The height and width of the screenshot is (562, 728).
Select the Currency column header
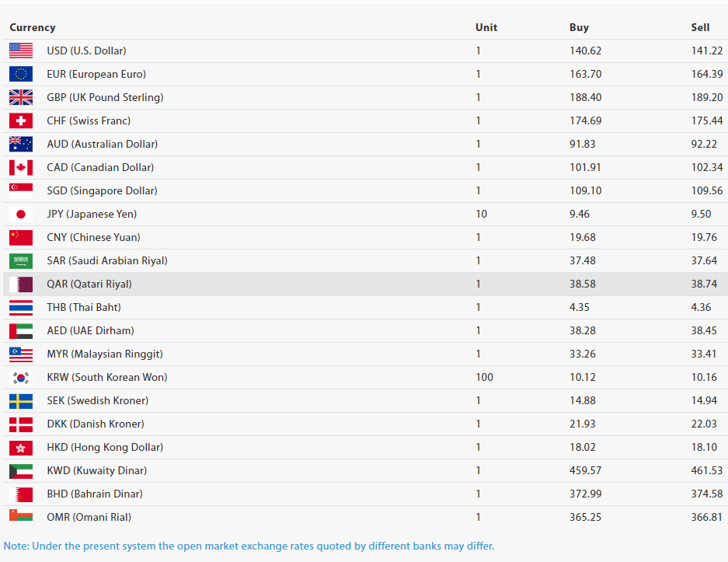click(33, 27)
